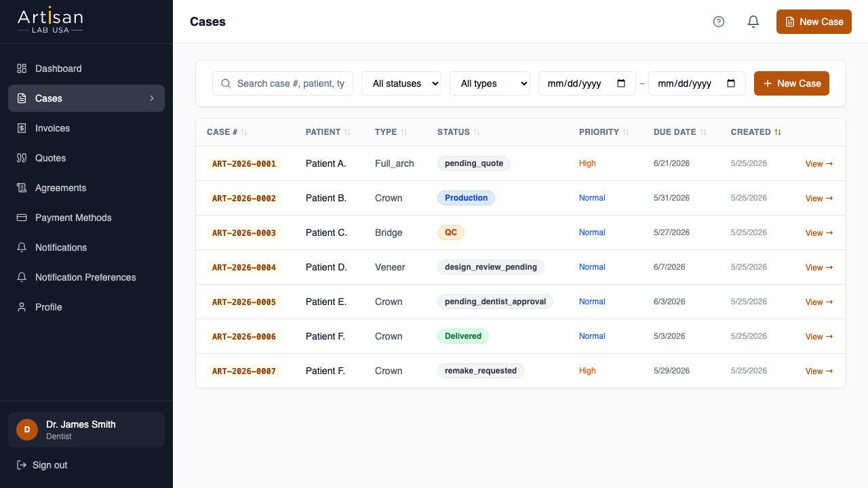View case ART-2026-0003

click(x=819, y=233)
